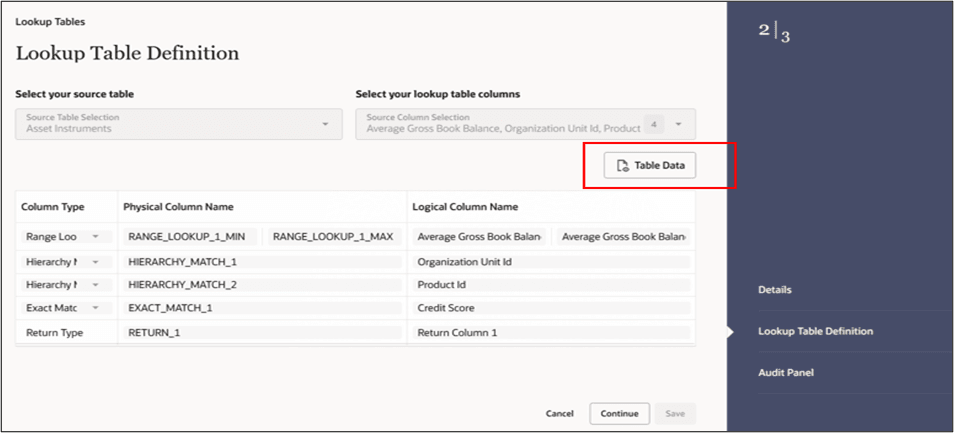The image size is (954, 433).
Task: Open the Audit Panel step
Action: coord(785,372)
